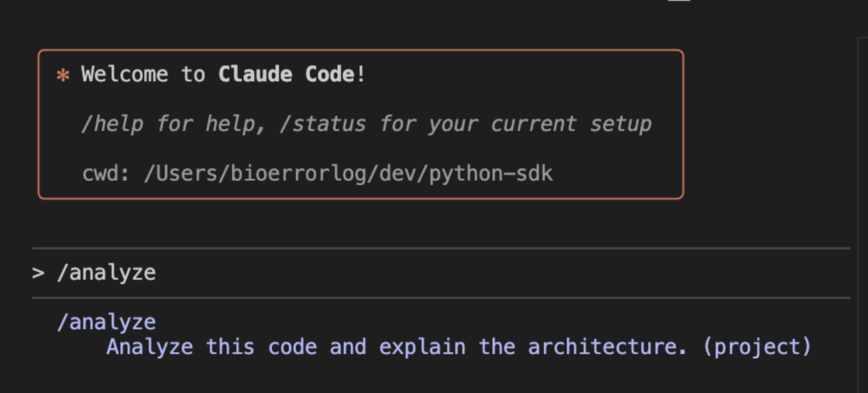Click the vertical scrollbar on the right edge

point(862,200)
